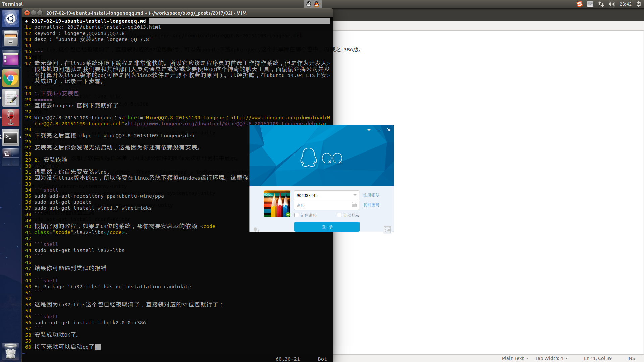Open the Tab Width dropdown in gedit

coord(551,358)
